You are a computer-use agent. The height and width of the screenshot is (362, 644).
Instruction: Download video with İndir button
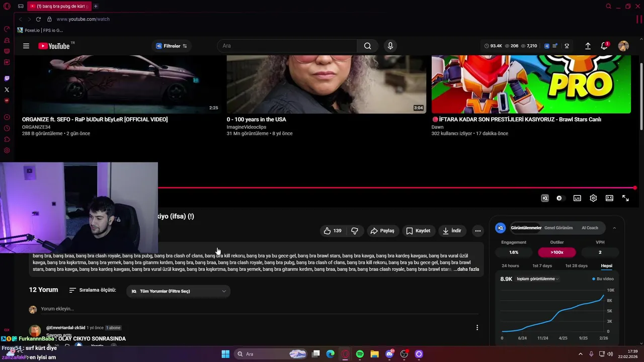(x=452, y=231)
